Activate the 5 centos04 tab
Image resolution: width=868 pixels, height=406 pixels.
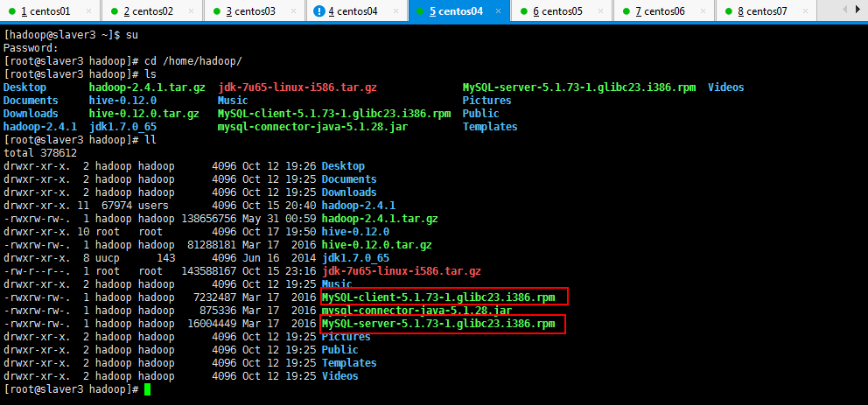(x=458, y=11)
